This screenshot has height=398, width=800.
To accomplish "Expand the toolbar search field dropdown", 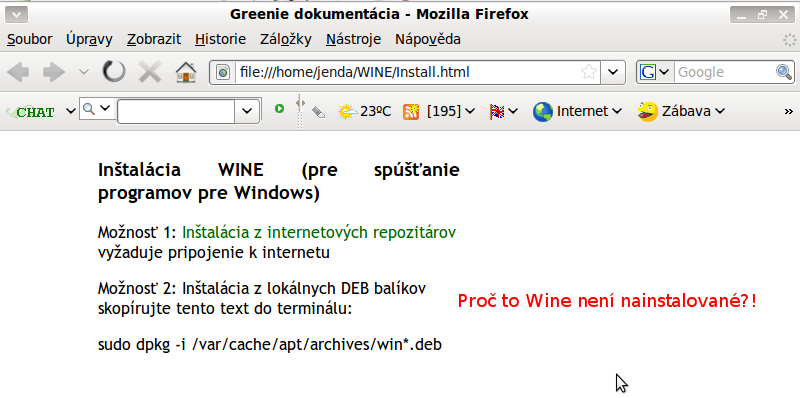I will 247,111.
